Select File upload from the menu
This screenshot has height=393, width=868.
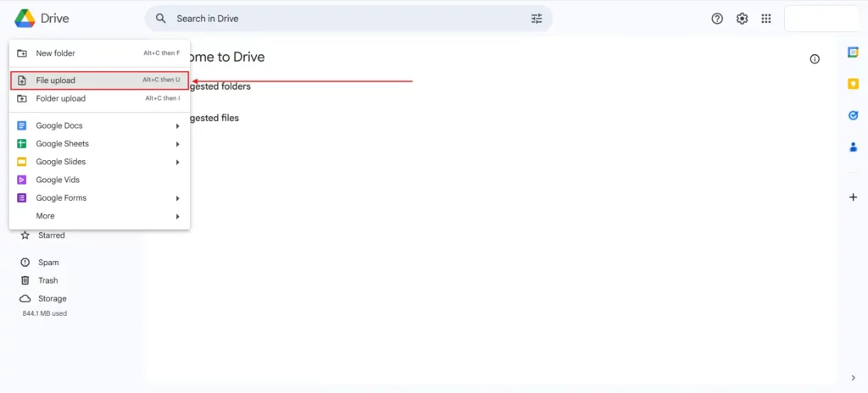point(56,80)
